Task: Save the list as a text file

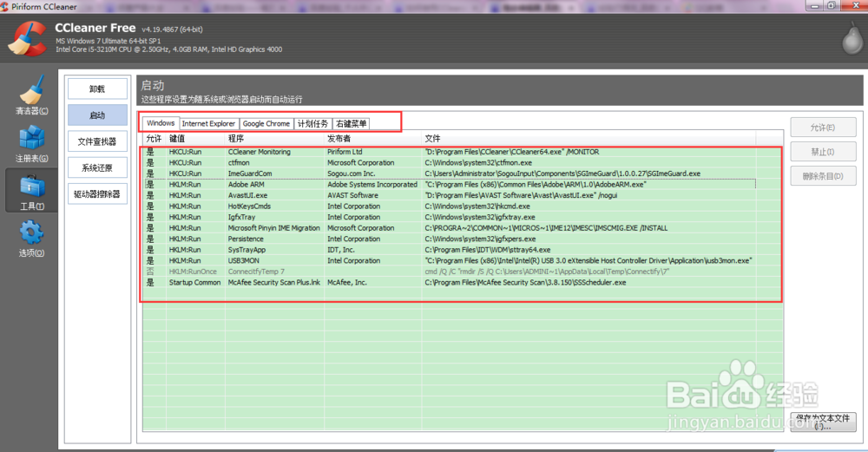Action: pos(823,422)
